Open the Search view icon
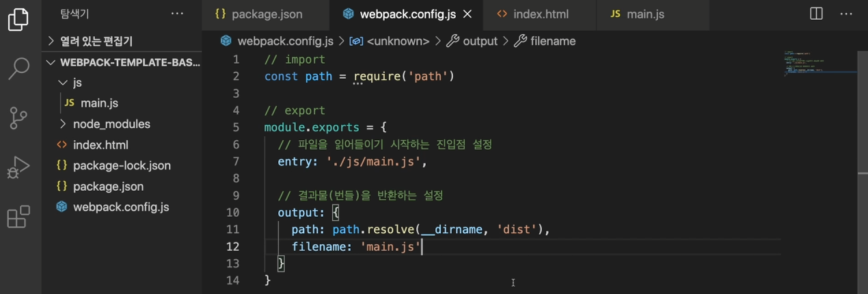Screen dimensions: 868x294 [x=18, y=68]
